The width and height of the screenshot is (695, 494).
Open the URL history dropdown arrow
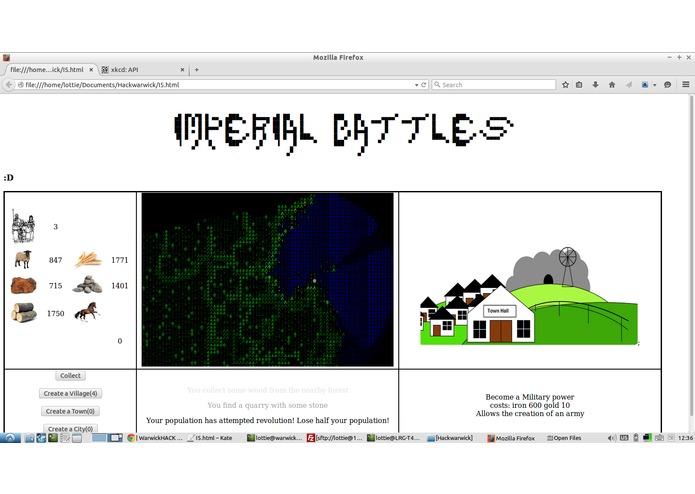coord(417,85)
